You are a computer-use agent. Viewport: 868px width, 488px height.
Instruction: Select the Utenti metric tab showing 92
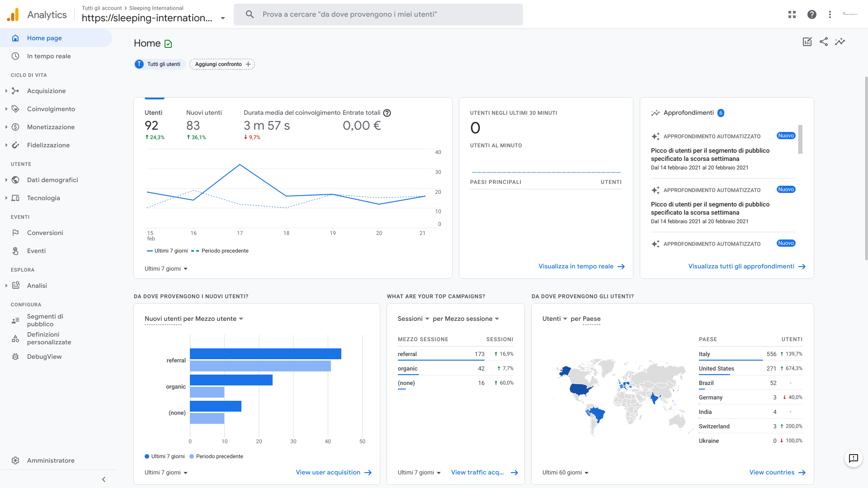point(155,124)
